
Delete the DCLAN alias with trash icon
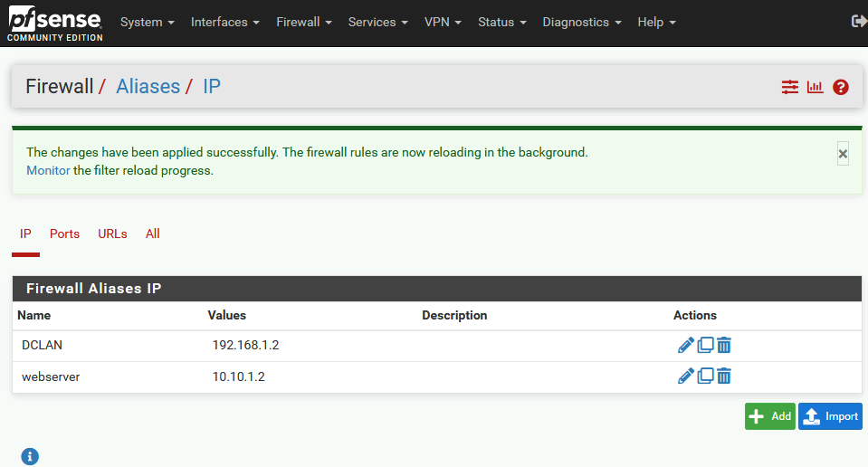click(723, 345)
